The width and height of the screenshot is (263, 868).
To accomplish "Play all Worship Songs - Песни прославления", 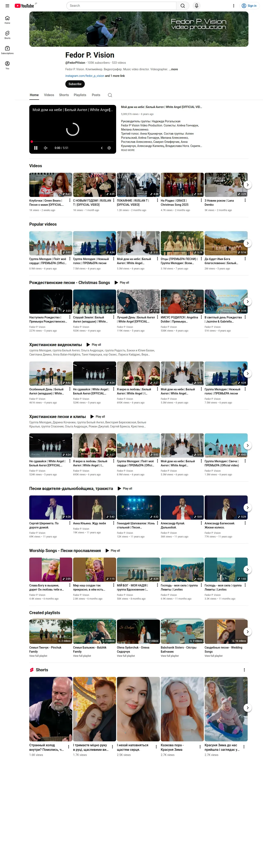I will (112, 551).
